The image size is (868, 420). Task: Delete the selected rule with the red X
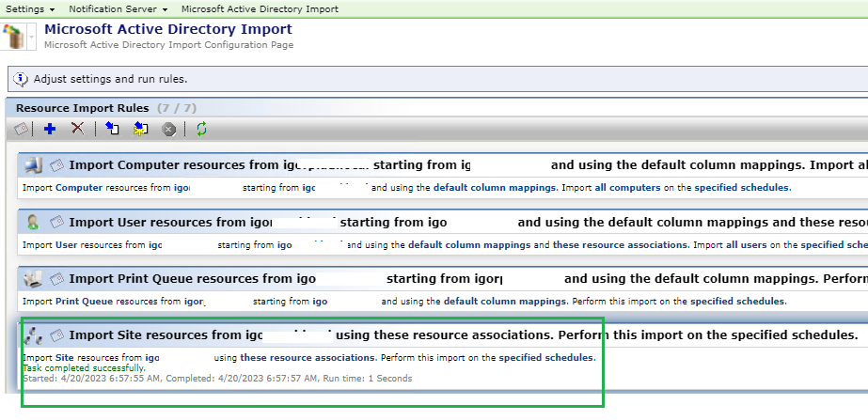(78, 129)
